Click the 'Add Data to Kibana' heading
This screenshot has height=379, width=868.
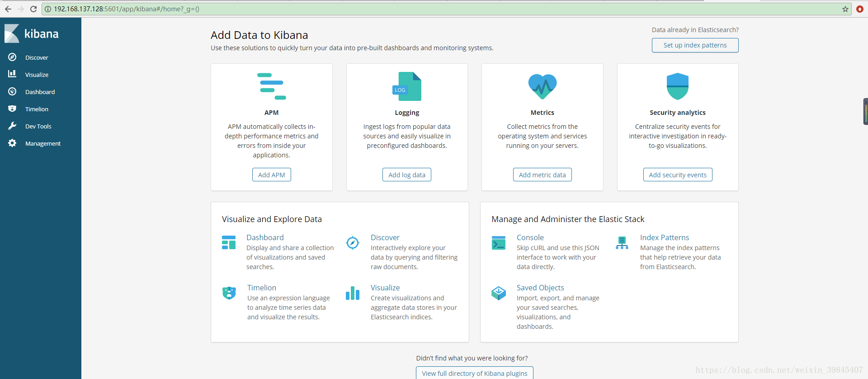[259, 35]
